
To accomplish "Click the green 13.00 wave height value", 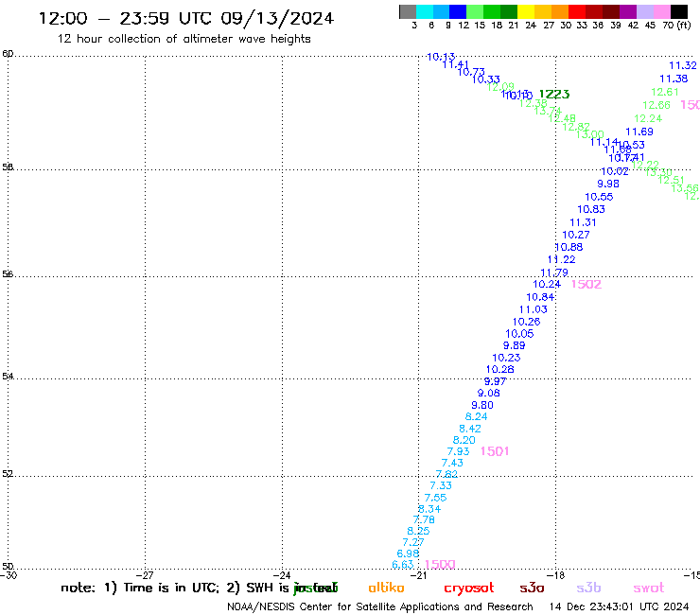I will click(589, 134).
